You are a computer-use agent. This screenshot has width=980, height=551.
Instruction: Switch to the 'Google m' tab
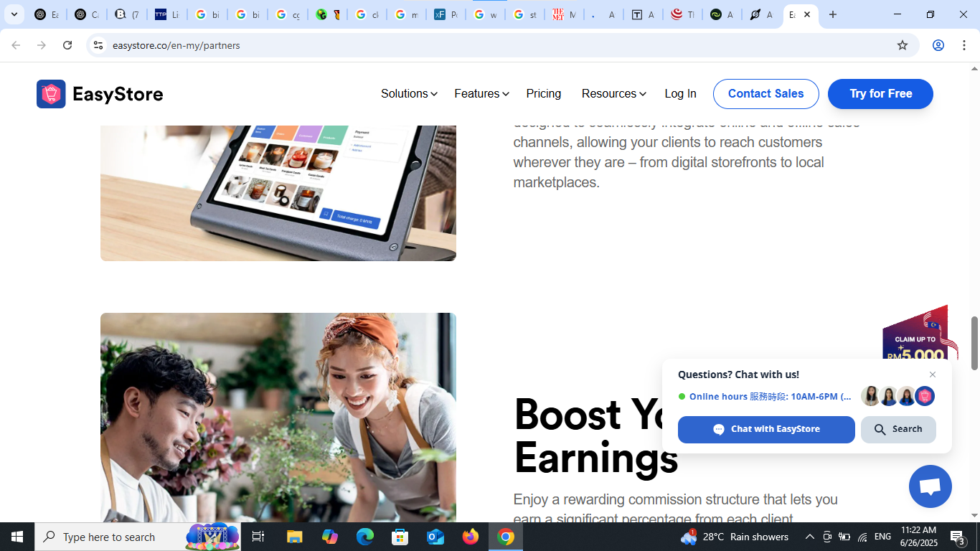tap(406, 14)
